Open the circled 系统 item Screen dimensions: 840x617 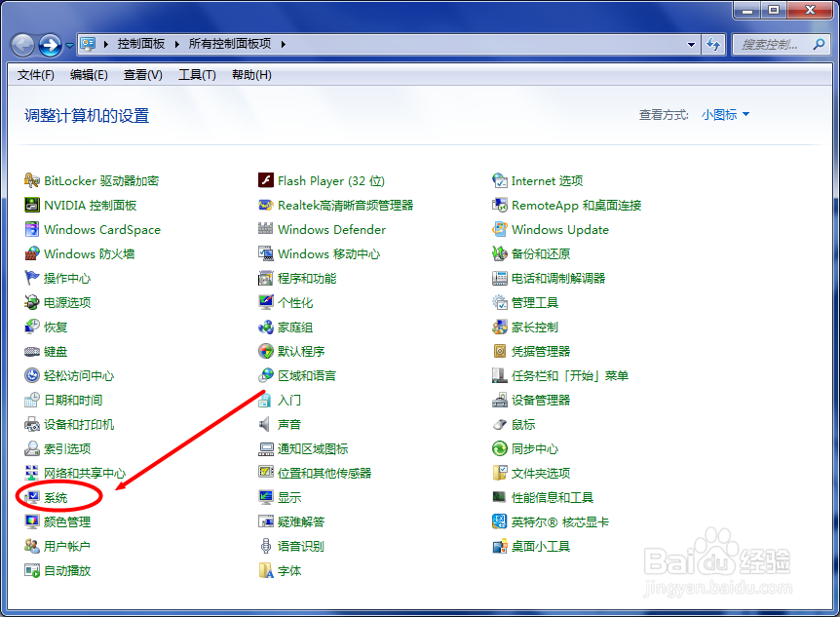(57, 497)
